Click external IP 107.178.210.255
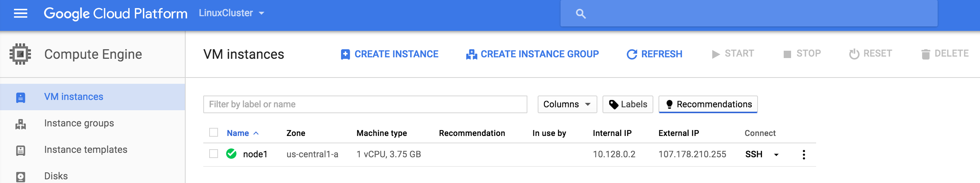 tap(692, 155)
